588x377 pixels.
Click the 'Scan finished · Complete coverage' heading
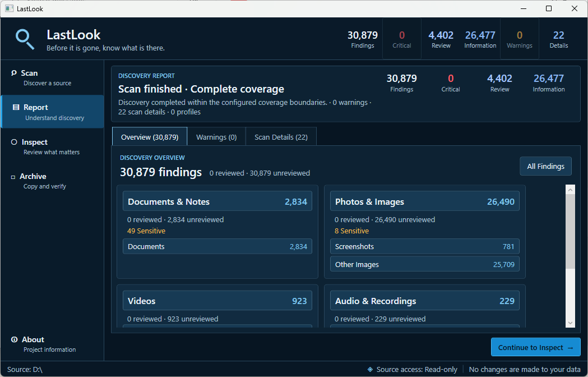click(201, 89)
